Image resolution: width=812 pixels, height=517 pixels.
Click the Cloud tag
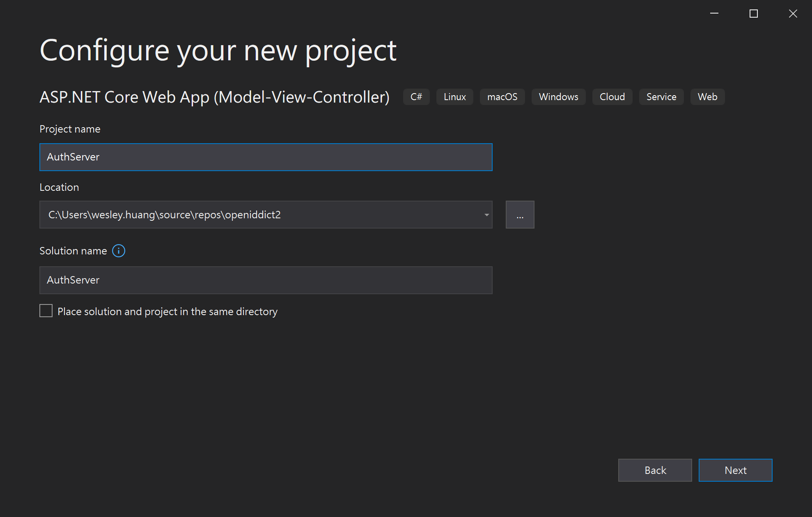612,97
